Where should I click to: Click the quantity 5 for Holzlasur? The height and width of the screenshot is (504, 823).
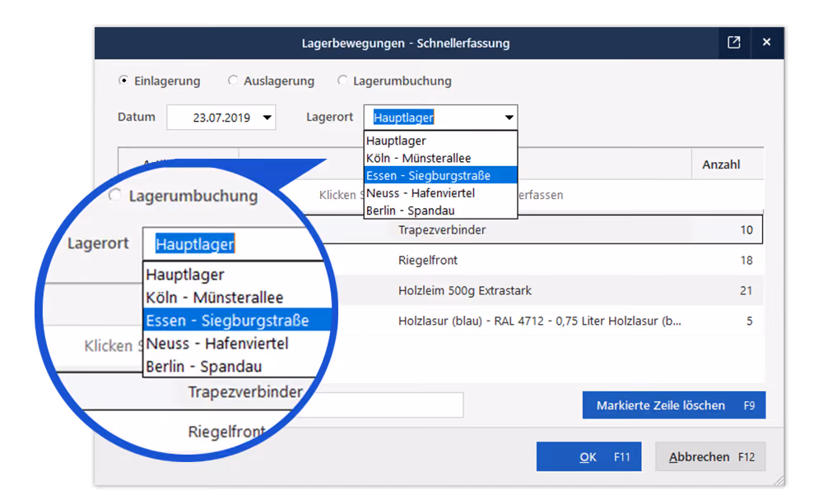coord(750,321)
